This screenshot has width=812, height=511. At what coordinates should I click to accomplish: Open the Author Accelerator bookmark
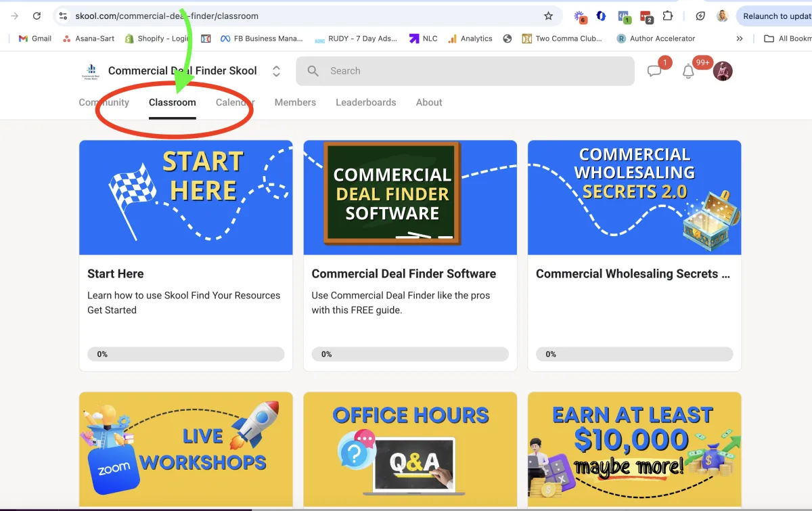tap(656, 39)
